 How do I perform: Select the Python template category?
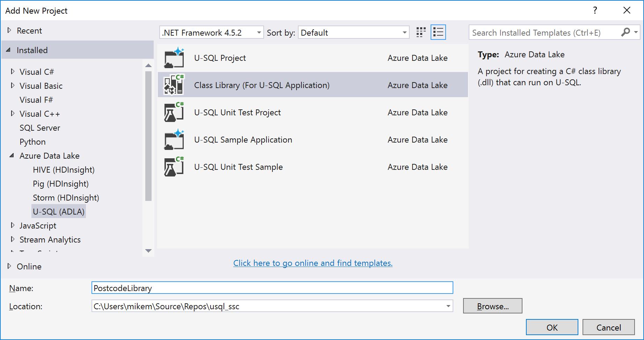[32, 142]
